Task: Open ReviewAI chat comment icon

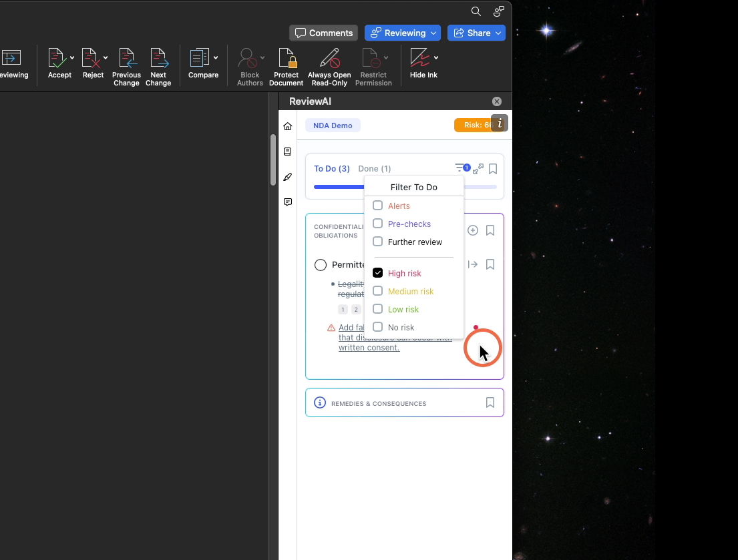Action: (288, 202)
